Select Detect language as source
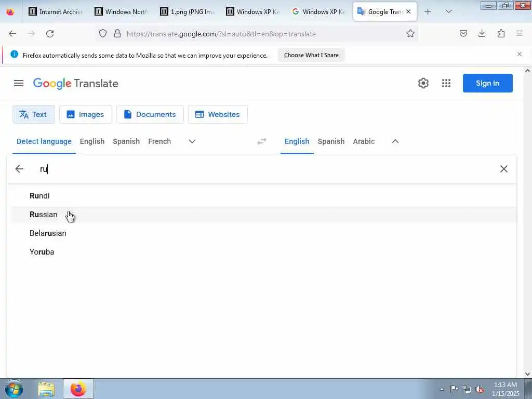532x399 pixels. point(44,141)
